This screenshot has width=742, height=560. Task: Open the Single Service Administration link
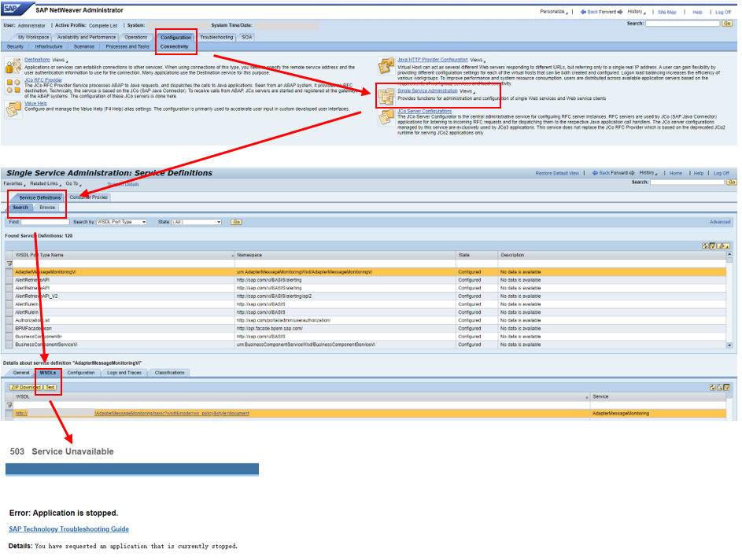[x=427, y=90]
